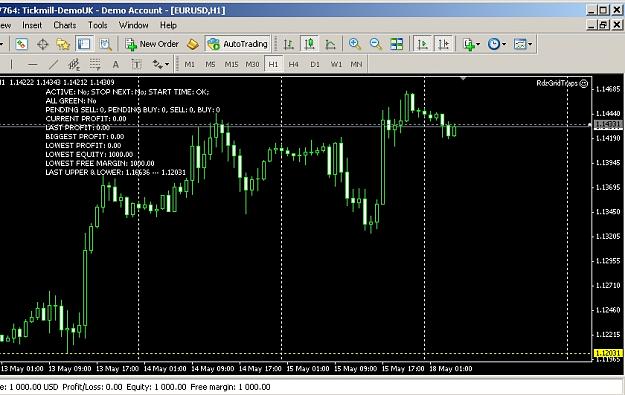Screen dimensions: 625x395
Task: Click 'Profit/Loss: 0.00' status text
Action: [x=92, y=387]
